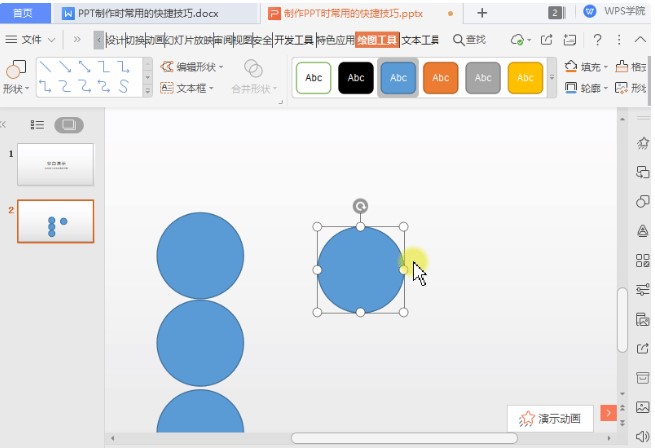The height and width of the screenshot is (448, 655).
Task: Switch slide panel to outline view
Action: 37,125
